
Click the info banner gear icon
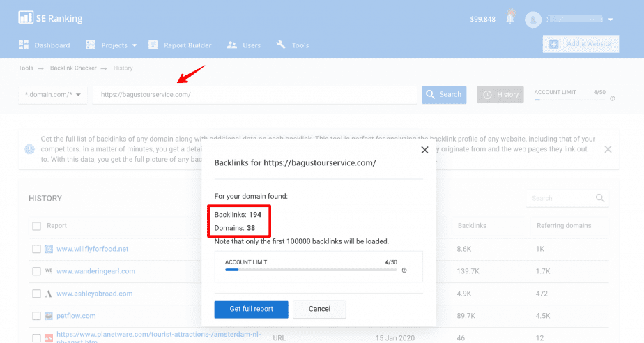pyautogui.click(x=29, y=149)
